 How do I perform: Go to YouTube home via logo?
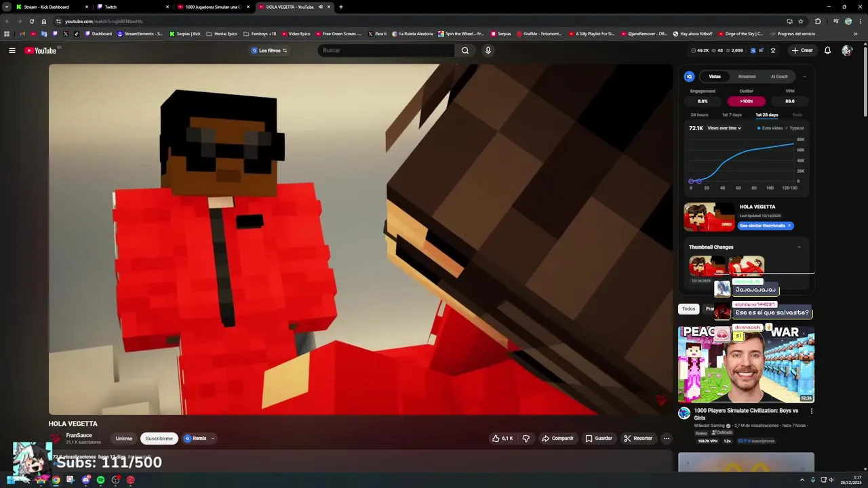pyautogui.click(x=41, y=50)
